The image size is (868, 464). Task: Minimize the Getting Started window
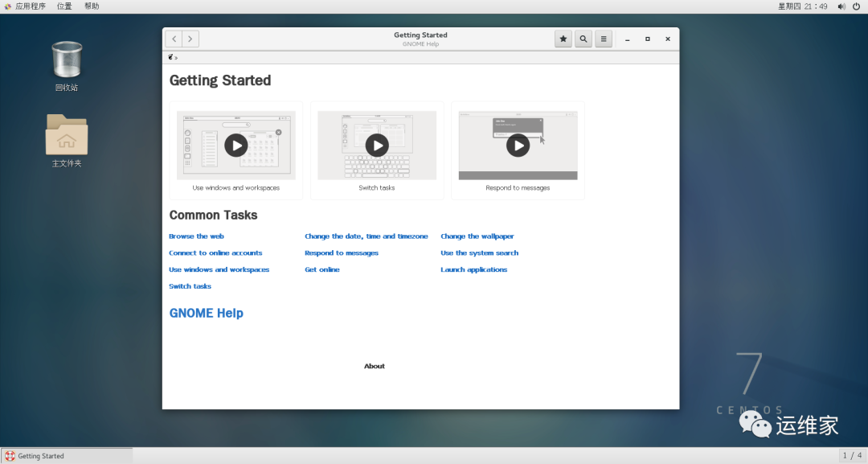627,39
